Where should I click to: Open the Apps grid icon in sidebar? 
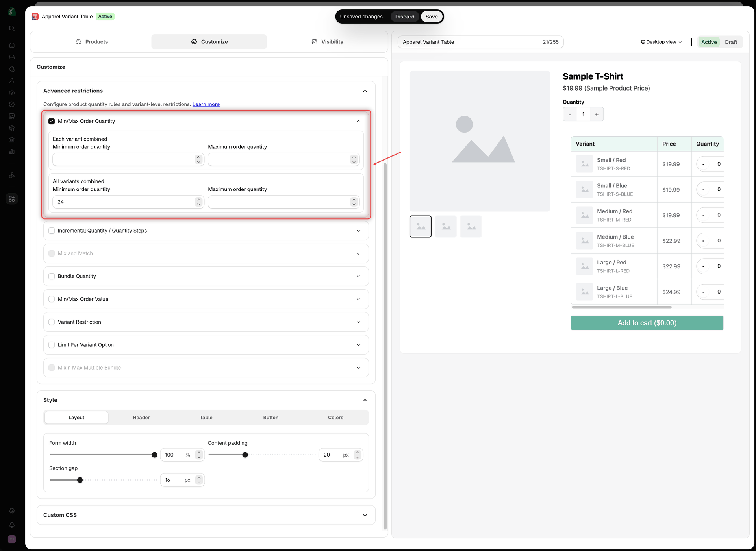pos(12,199)
